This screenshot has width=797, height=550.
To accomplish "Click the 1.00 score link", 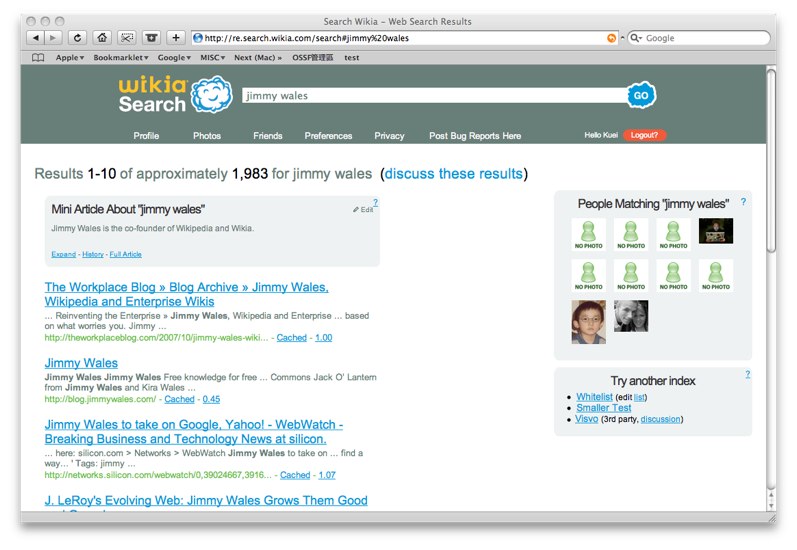I will pos(324,338).
